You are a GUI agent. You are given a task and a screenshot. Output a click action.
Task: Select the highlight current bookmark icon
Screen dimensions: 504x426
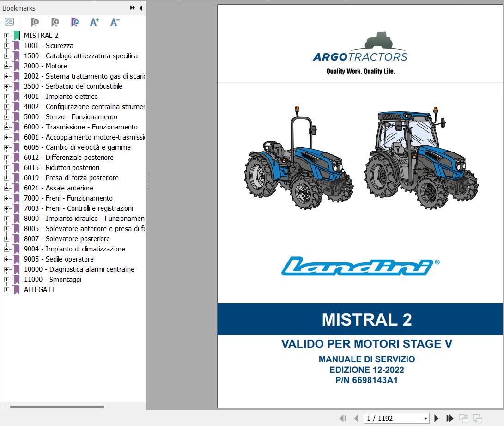coord(75,21)
